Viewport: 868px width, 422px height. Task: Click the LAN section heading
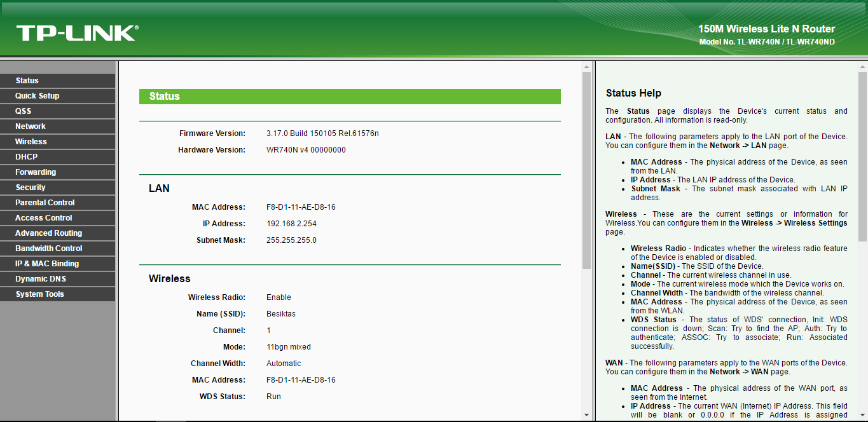159,188
